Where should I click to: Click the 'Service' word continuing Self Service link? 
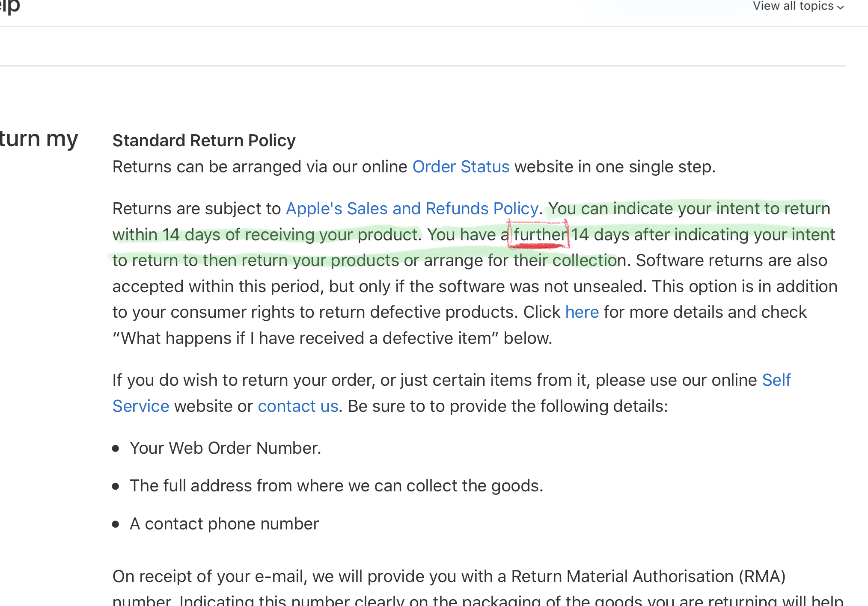[141, 406]
